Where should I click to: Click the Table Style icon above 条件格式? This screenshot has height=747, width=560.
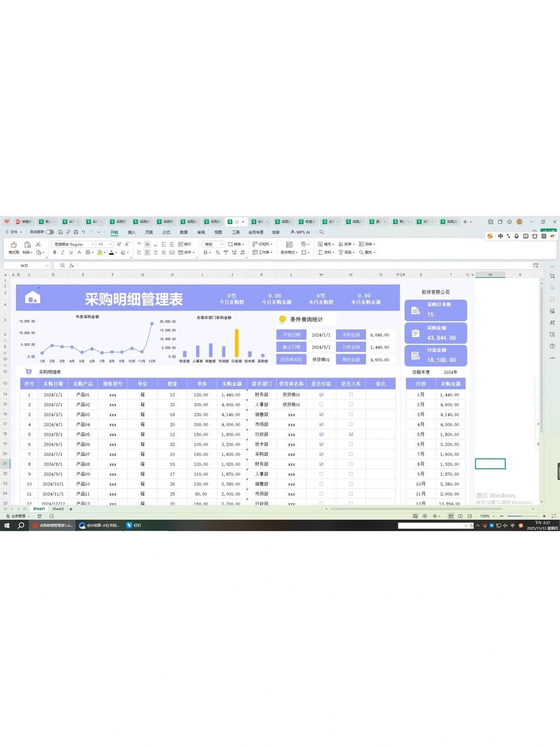coord(289,244)
